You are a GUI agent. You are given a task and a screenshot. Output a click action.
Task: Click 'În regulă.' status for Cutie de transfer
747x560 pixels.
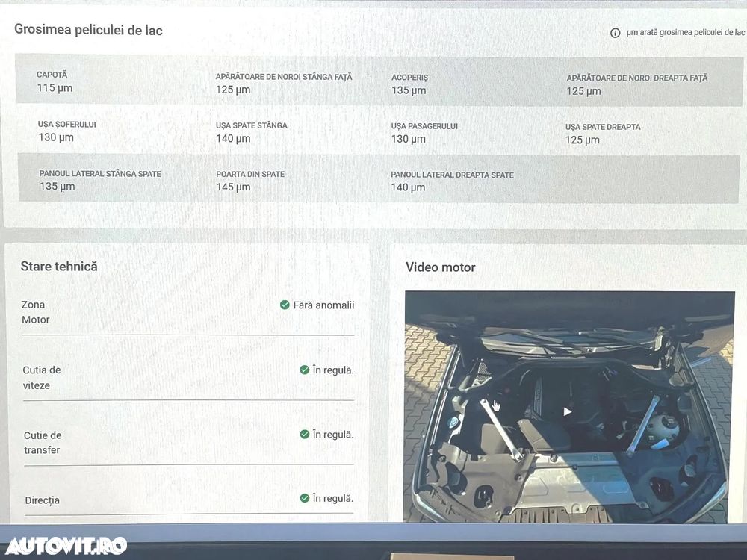pos(333,435)
